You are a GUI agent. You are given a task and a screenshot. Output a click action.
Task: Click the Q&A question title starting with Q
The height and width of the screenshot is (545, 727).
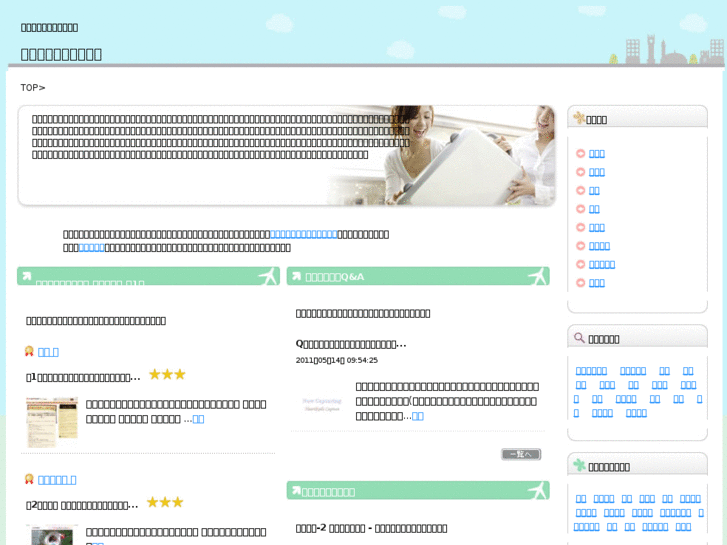[x=351, y=344]
